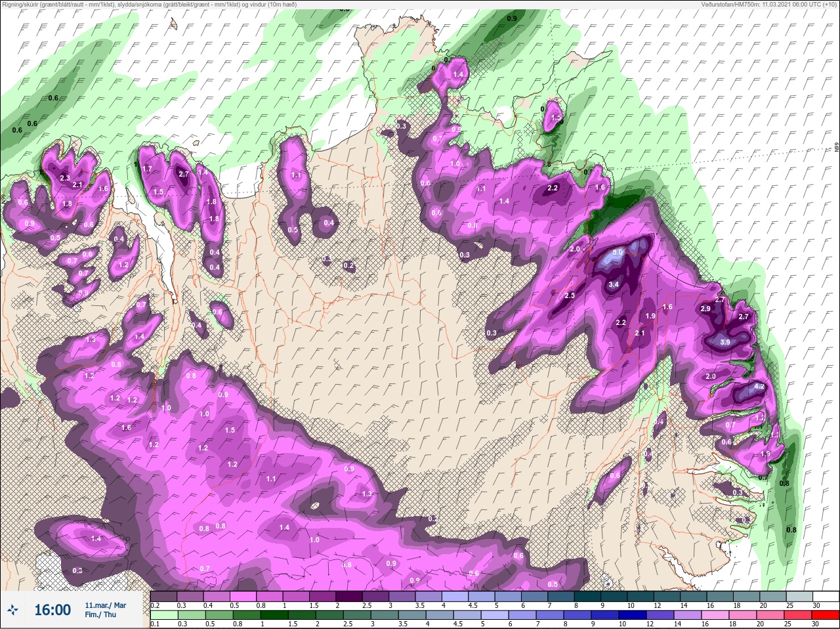
Task: Click the 5.0 precipitation value on map
Action: (618, 253)
